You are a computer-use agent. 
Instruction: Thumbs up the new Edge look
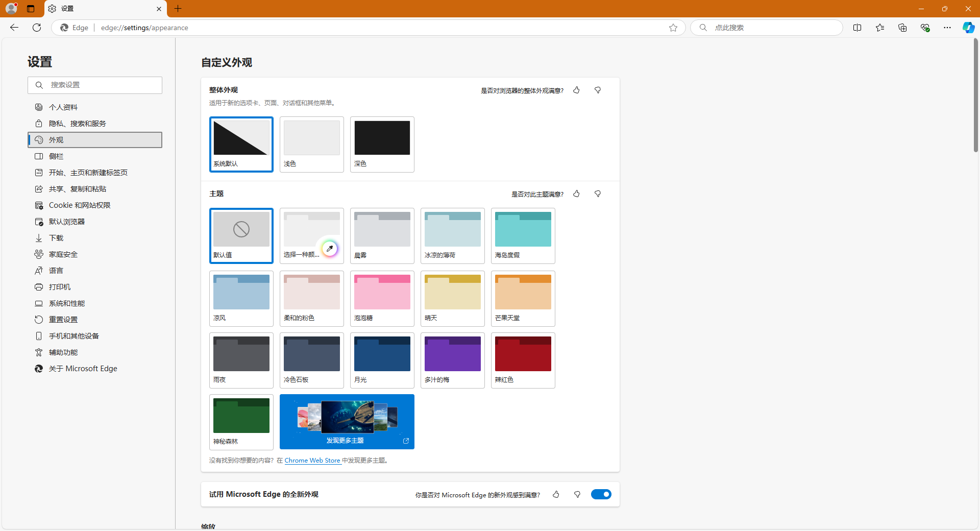(x=556, y=495)
